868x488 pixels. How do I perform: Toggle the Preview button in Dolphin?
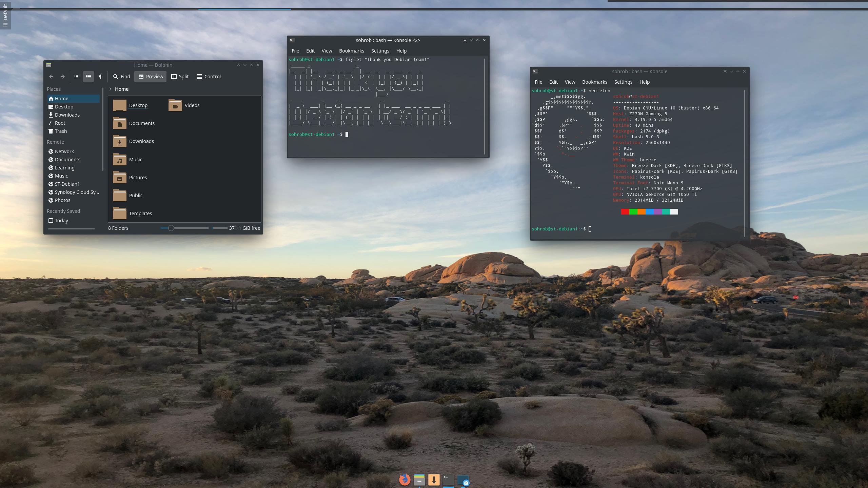pos(151,77)
